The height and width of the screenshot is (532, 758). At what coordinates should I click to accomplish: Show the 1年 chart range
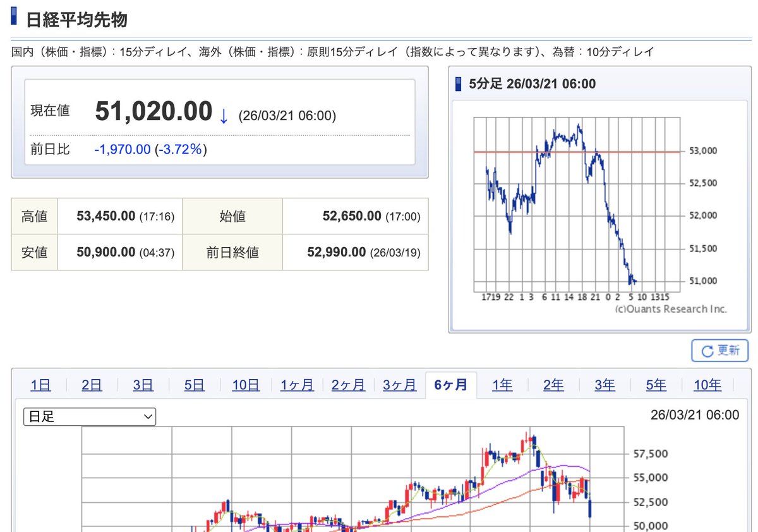pos(502,385)
